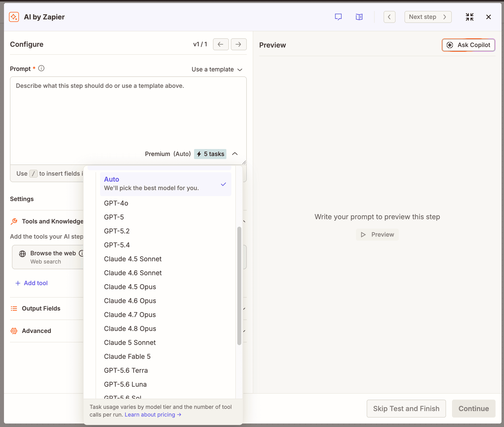Select GPT-5.6 Terra model
Screen dimensions: 504x427
165,371
